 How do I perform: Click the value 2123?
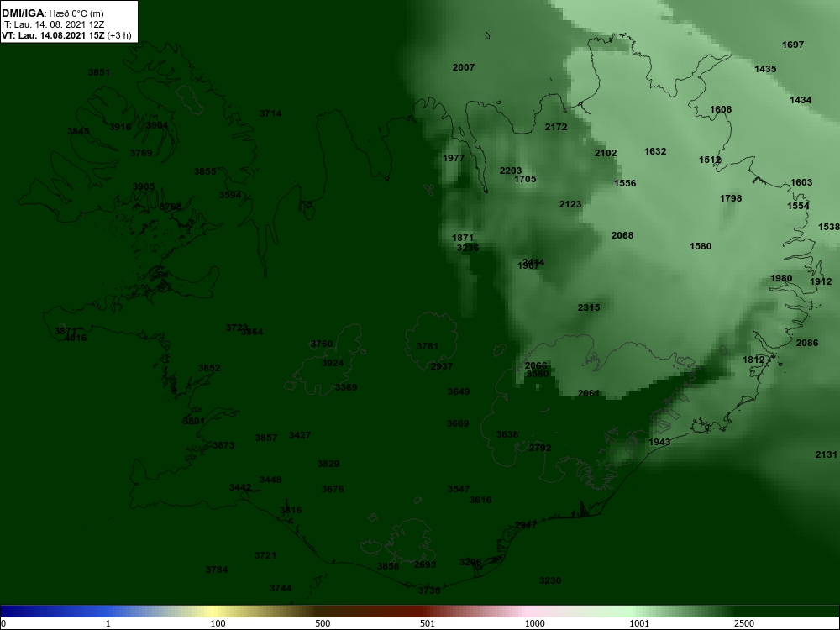tap(570, 205)
